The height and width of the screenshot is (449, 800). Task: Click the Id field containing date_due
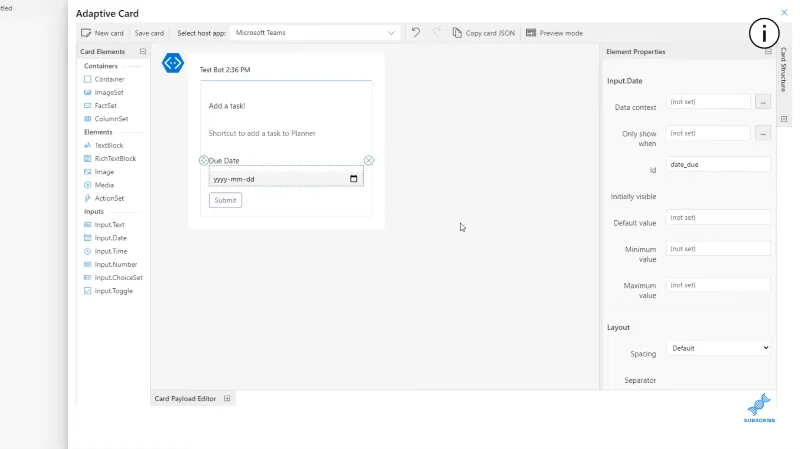click(x=718, y=164)
